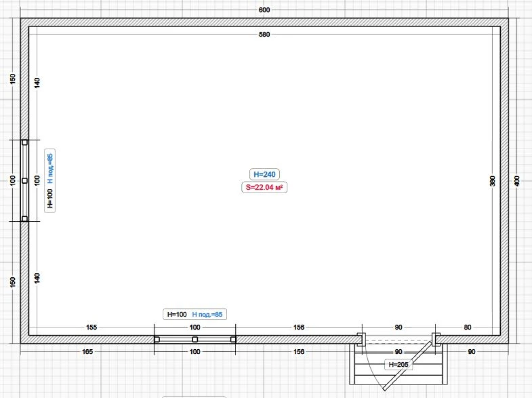Click the door's H=205 height label
532x398 pixels.
[x=398, y=364]
